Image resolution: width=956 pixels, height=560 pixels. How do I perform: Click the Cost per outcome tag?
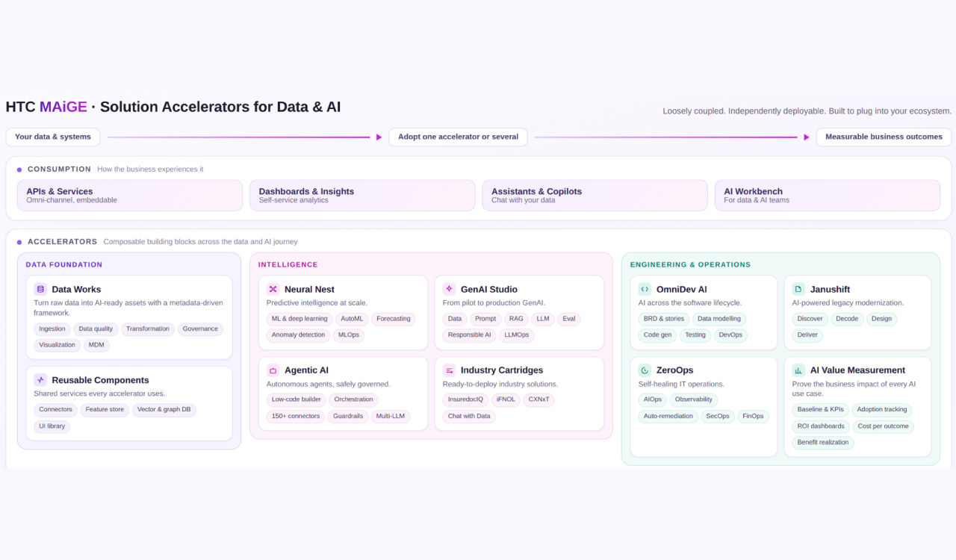pyautogui.click(x=884, y=426)
